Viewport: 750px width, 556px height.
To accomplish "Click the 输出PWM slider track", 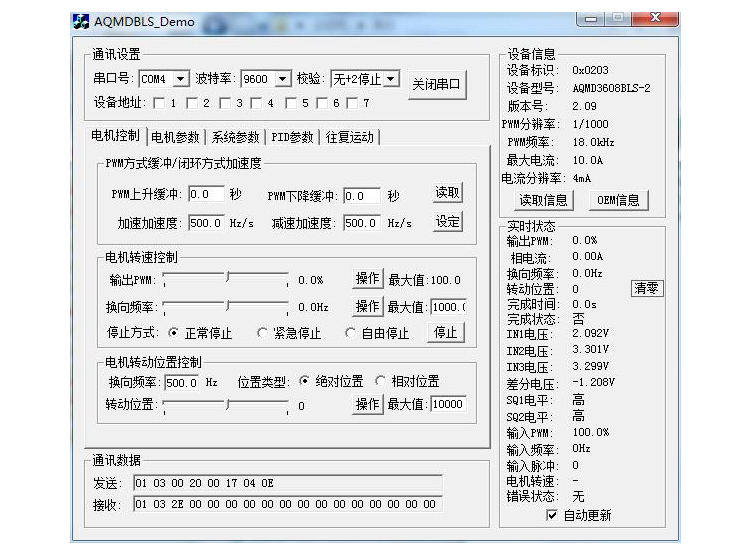I will click(x=226, y=281).
